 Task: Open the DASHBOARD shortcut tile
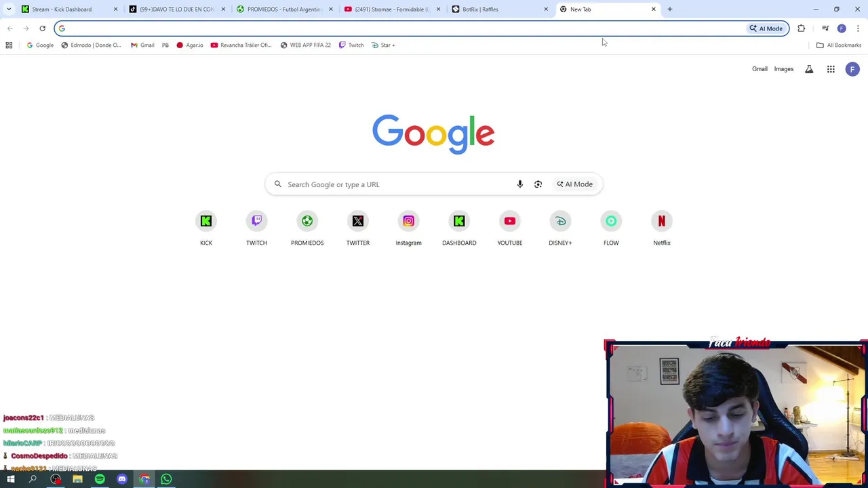point(459,229)
